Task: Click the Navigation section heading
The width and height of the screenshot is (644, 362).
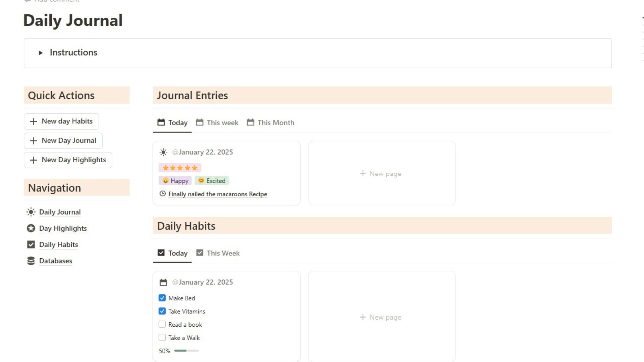Action: pos(55,188)
